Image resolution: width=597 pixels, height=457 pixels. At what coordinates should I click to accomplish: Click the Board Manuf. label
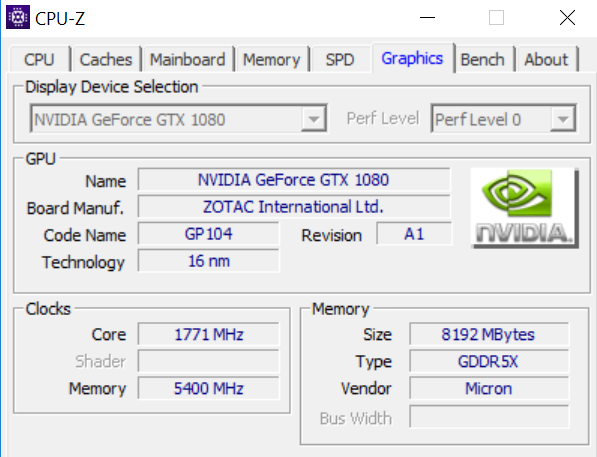(75, 208)
